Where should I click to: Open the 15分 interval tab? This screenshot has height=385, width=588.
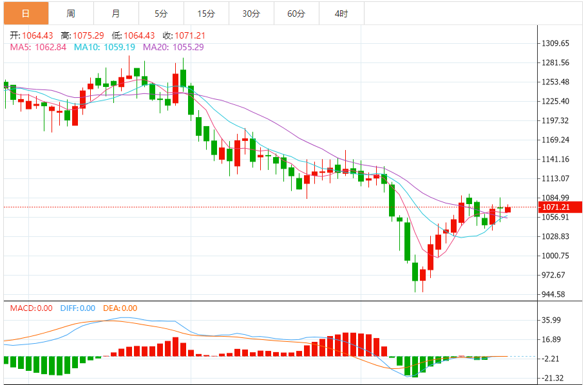point(206,14)
